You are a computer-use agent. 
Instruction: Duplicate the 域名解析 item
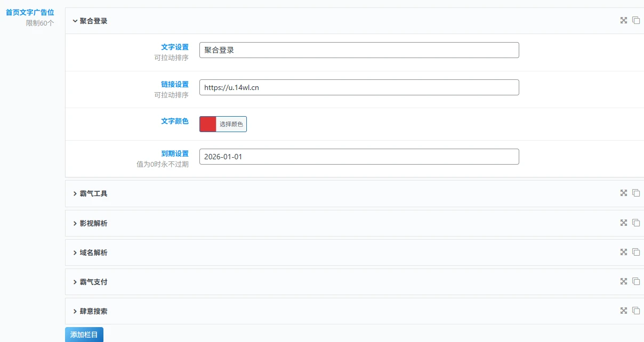coord(635,252)
